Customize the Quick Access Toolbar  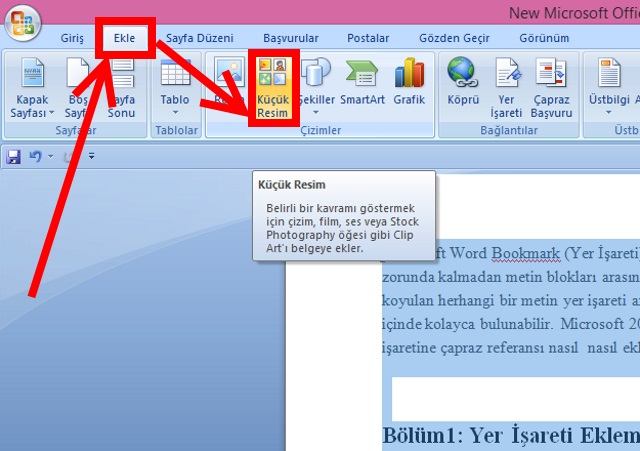(x=91, y=156)
